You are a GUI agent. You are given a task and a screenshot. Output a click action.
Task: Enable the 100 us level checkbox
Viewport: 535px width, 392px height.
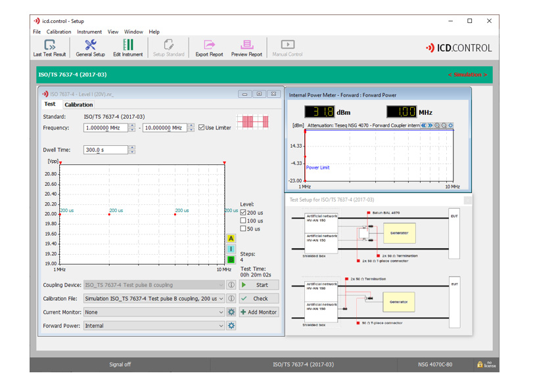243,221
